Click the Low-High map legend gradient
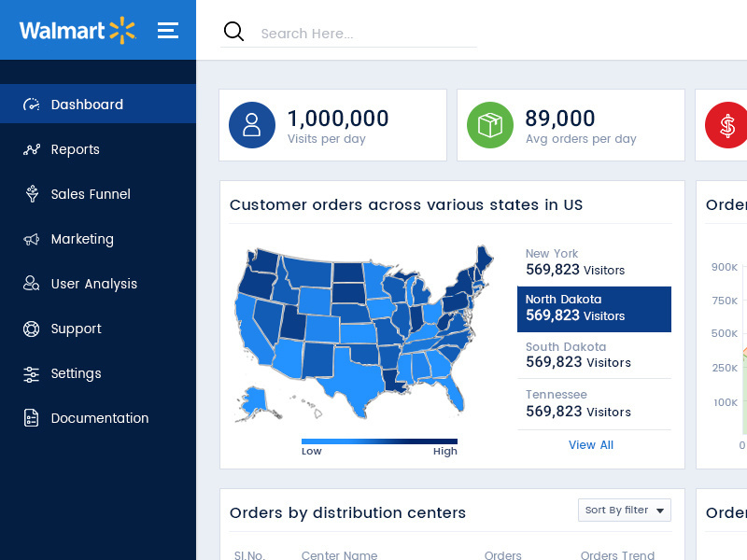 pos(379,441)
